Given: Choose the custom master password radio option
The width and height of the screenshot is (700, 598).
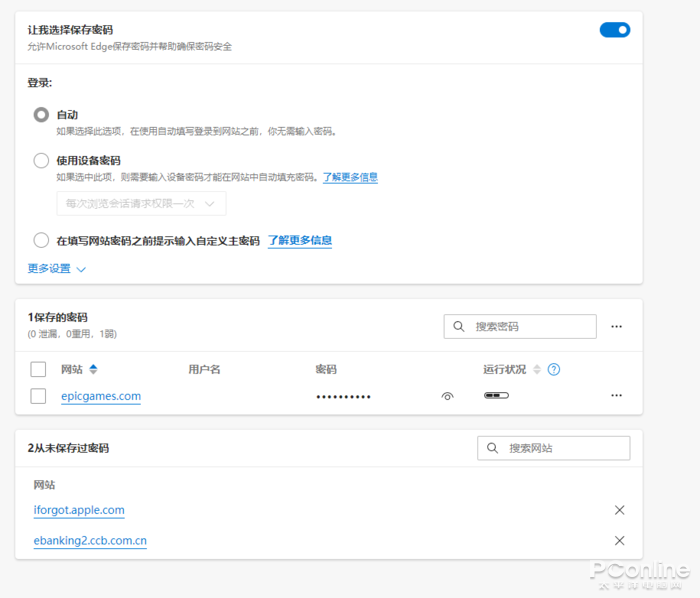Looking at the screenshot, I should pyautogui.click(x=41, y=240).
